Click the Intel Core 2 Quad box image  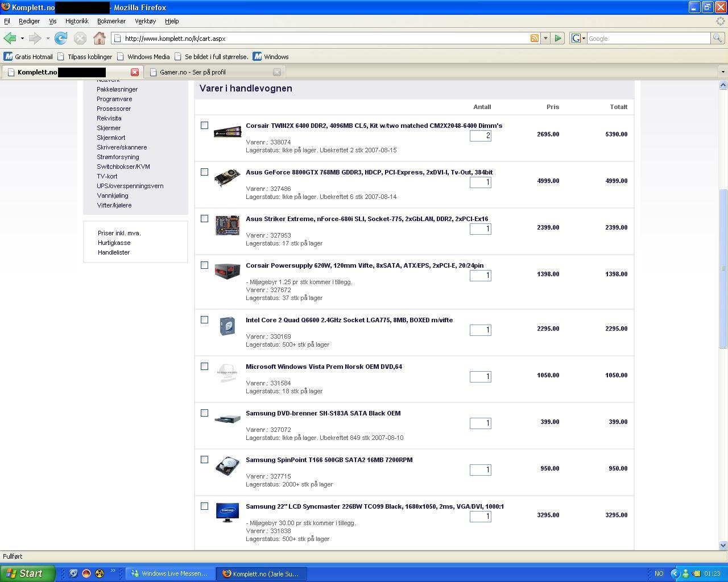pos(227,326)
